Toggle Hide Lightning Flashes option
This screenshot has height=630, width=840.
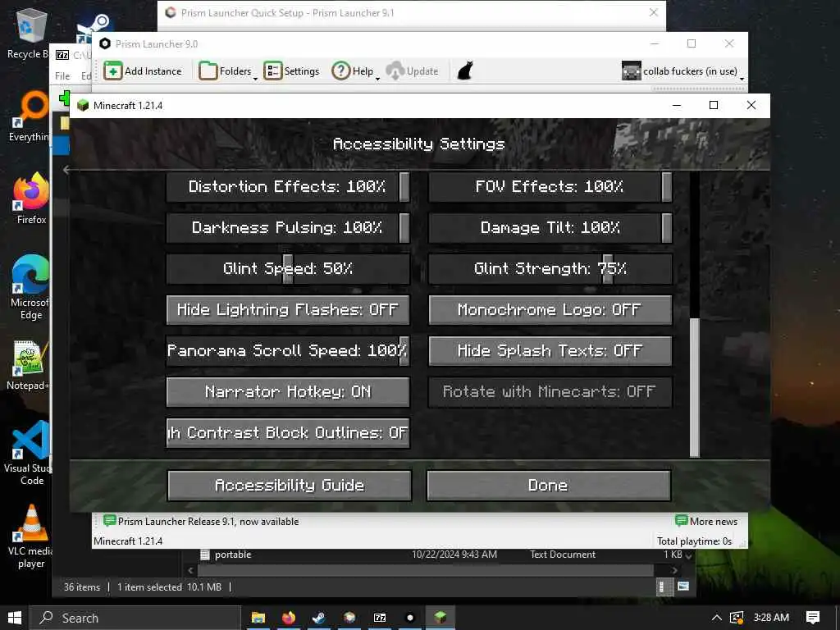[288, 309]
